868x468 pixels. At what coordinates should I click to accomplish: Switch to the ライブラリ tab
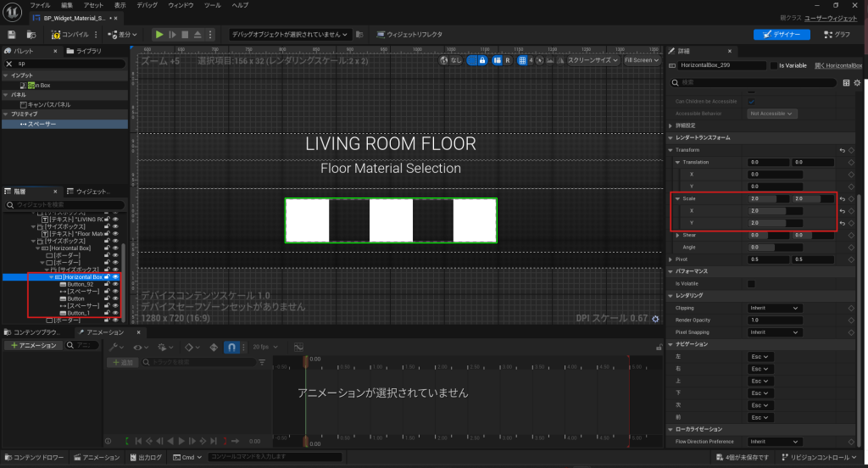pos(86,51)
